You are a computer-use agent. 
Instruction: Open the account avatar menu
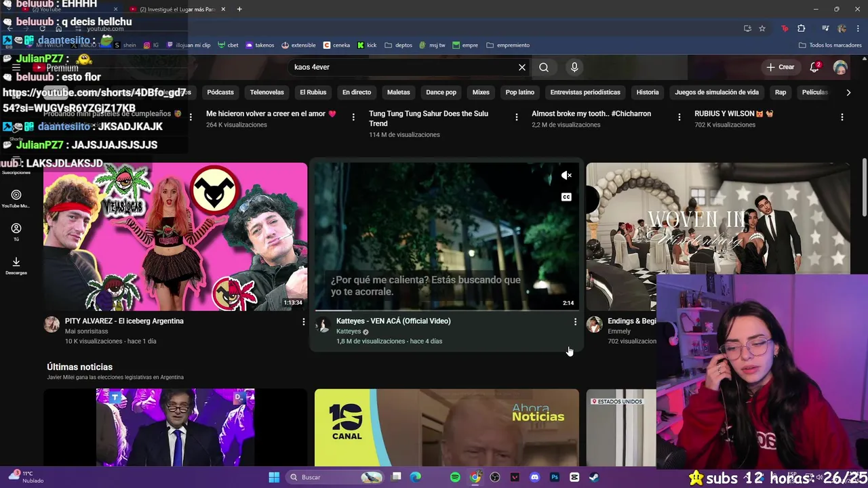coord(840,67)
